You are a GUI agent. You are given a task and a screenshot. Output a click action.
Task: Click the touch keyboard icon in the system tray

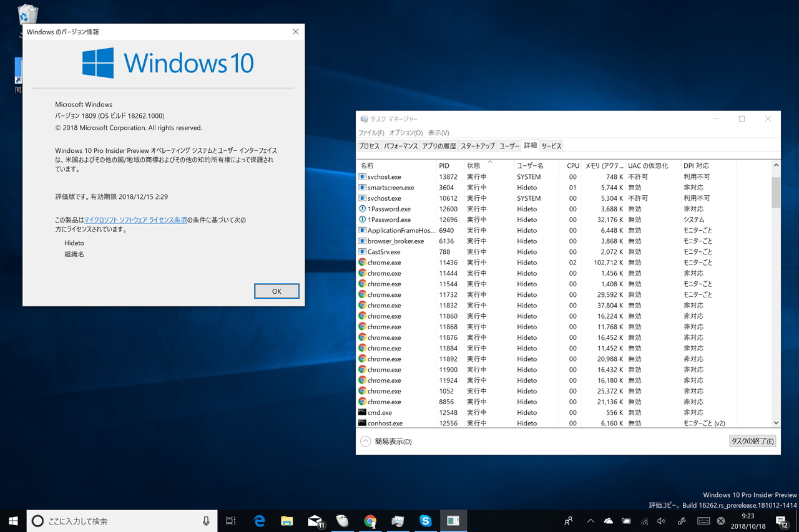[703, 521]
